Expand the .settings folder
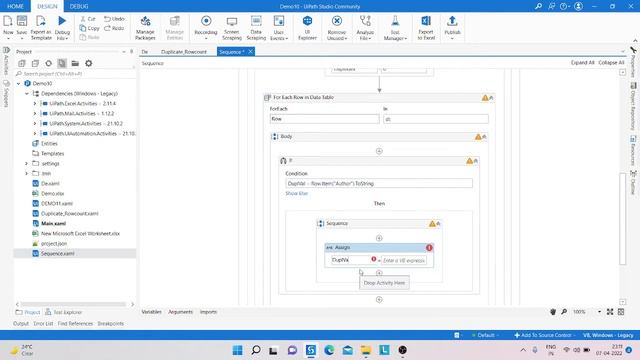This screenshot has height=360, width=640. 27,163
